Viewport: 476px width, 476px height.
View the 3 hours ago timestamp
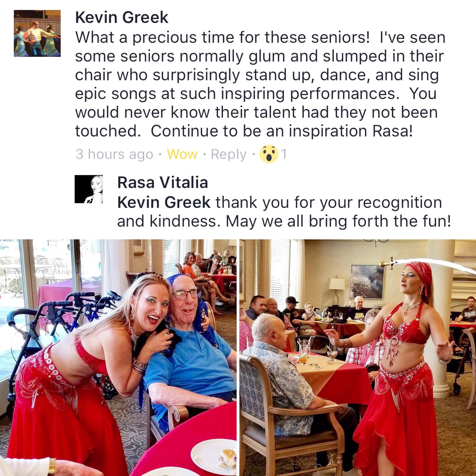tap(114, 154)
